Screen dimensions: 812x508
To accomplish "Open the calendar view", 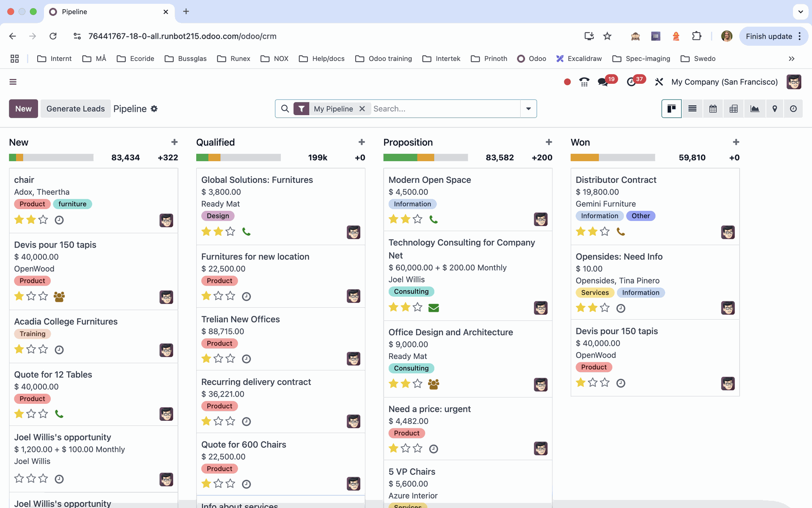I will click(713, 109).
